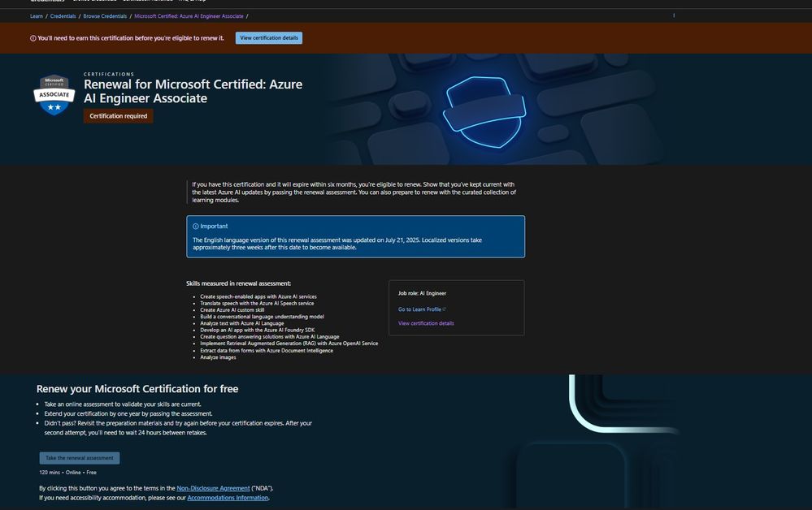Click "Build a conversational language understanding model"
This screenshot has height=510, width=812.
(262, 317)
